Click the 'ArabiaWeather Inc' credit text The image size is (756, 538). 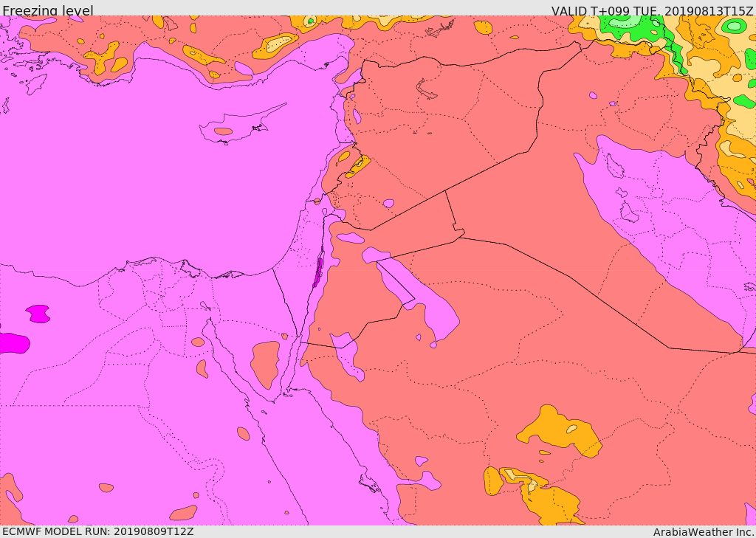tap(704, 532)
